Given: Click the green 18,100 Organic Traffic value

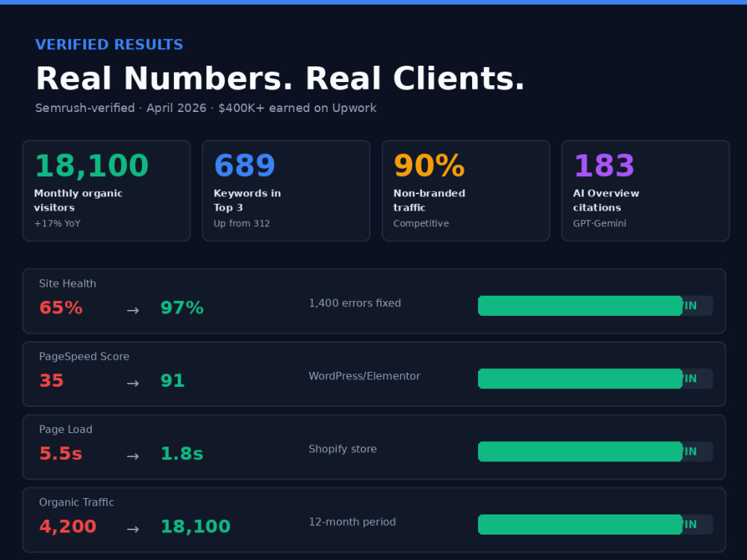Looking at the screenshot, I should pyautogui.click(x=196, y=526).
